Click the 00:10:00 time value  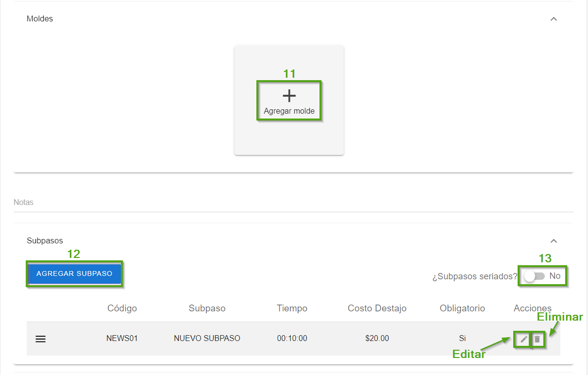click(x=292, y=339)
